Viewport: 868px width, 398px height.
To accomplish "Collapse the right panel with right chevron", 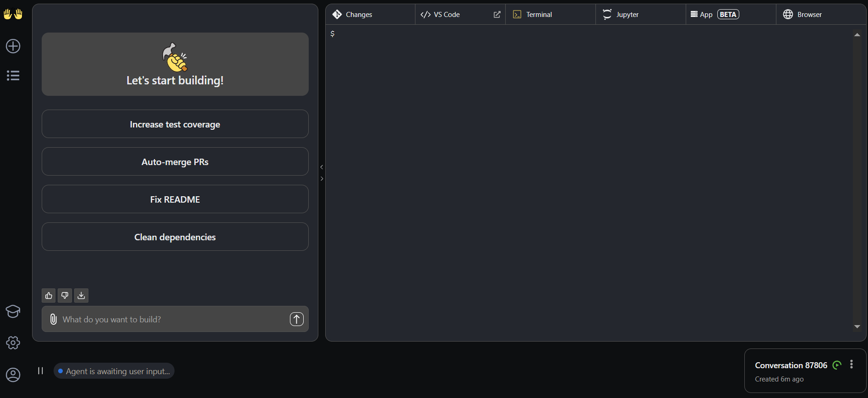I will click(322, 179).
